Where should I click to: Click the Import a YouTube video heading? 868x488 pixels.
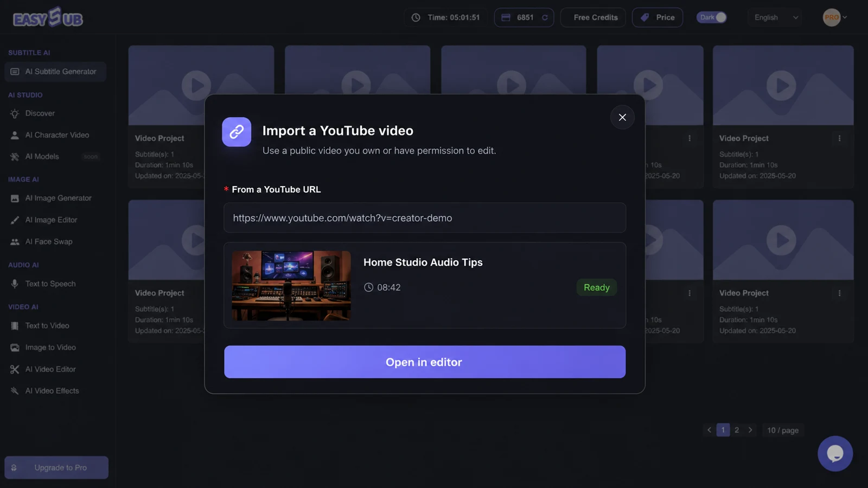pos(338,131)
